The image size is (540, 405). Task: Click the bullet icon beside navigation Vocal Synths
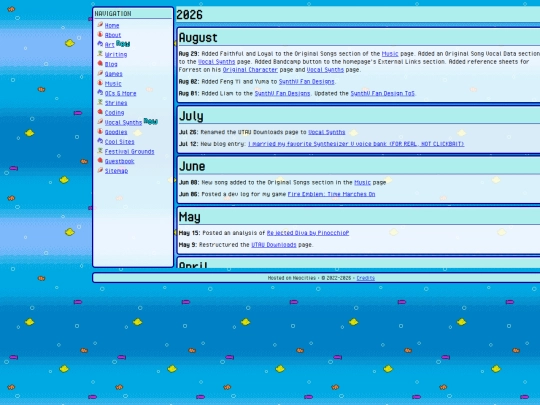100,122
